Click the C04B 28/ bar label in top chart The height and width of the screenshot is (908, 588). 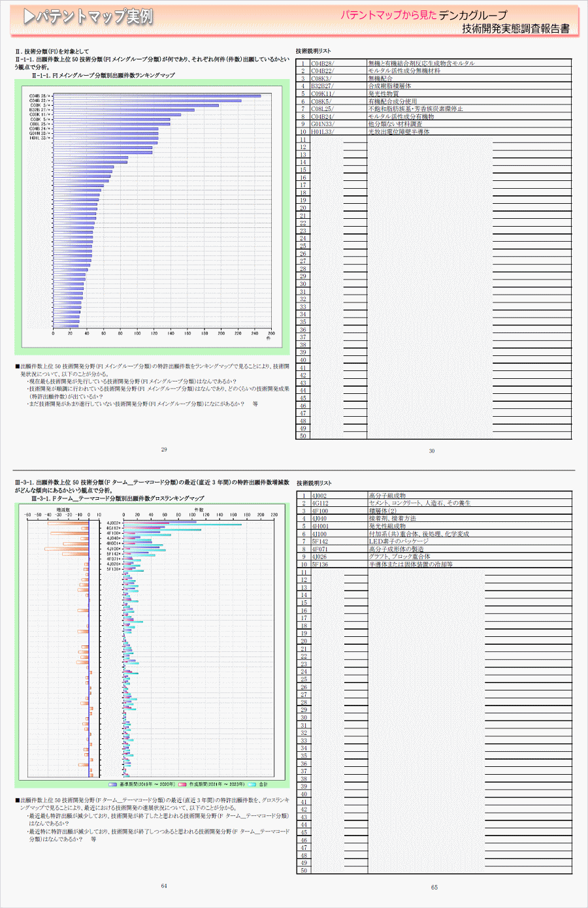(x=40, y=96)
